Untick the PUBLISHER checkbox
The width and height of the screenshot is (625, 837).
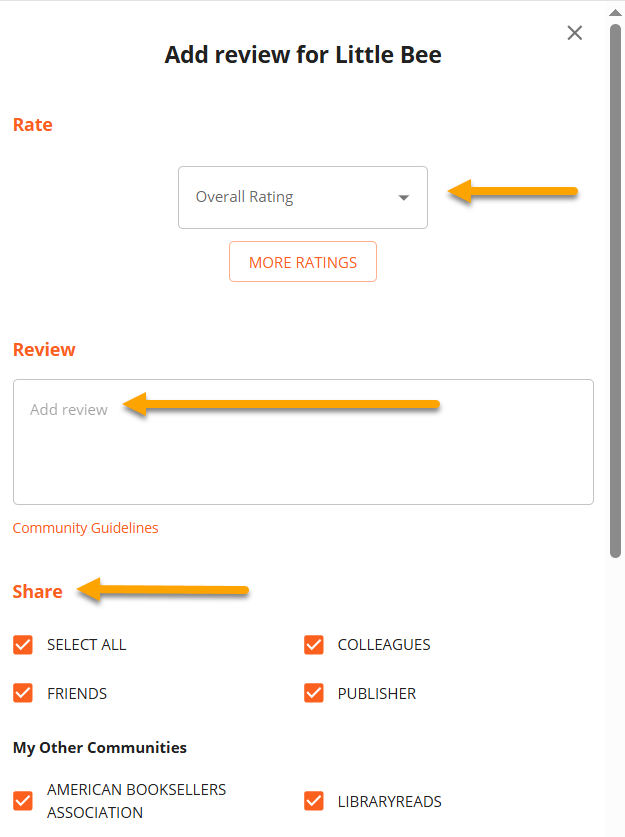coord(314,693)
